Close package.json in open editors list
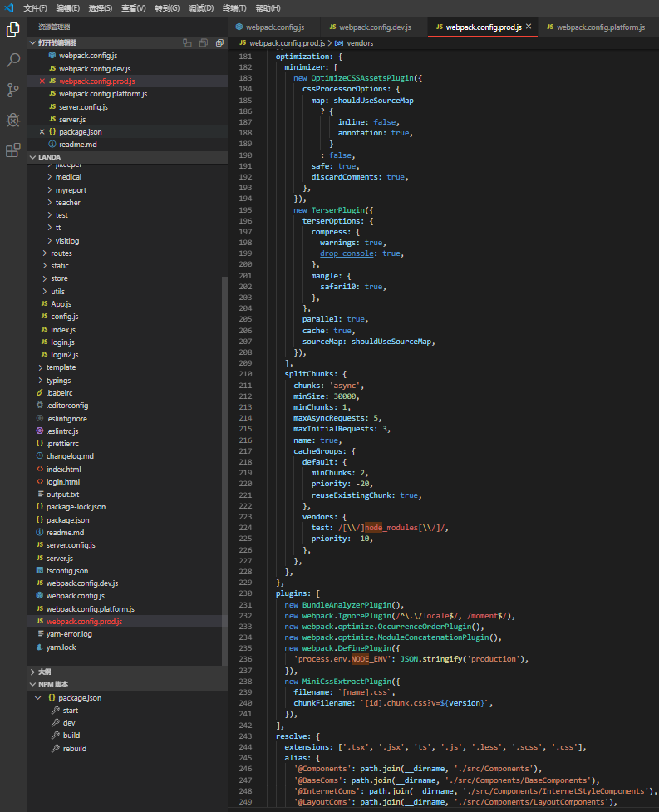The image size is (659, 812). (42, 132)
